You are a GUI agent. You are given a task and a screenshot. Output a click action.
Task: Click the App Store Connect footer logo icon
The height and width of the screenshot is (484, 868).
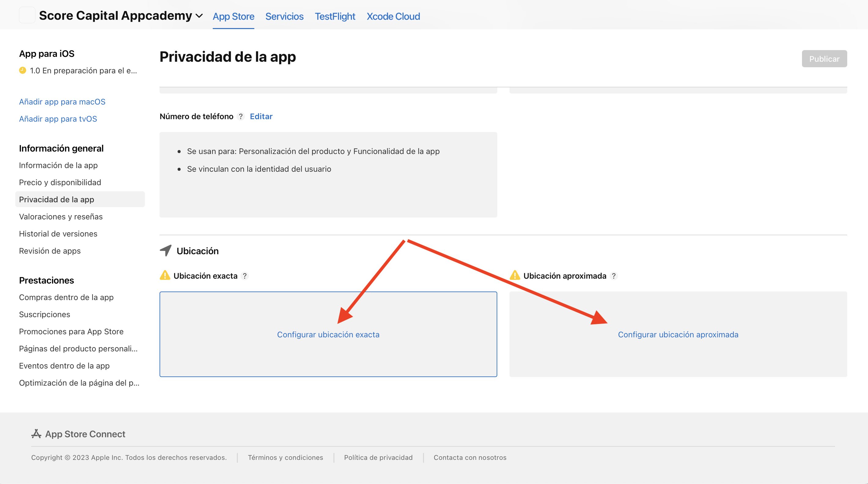coord(36,434)
